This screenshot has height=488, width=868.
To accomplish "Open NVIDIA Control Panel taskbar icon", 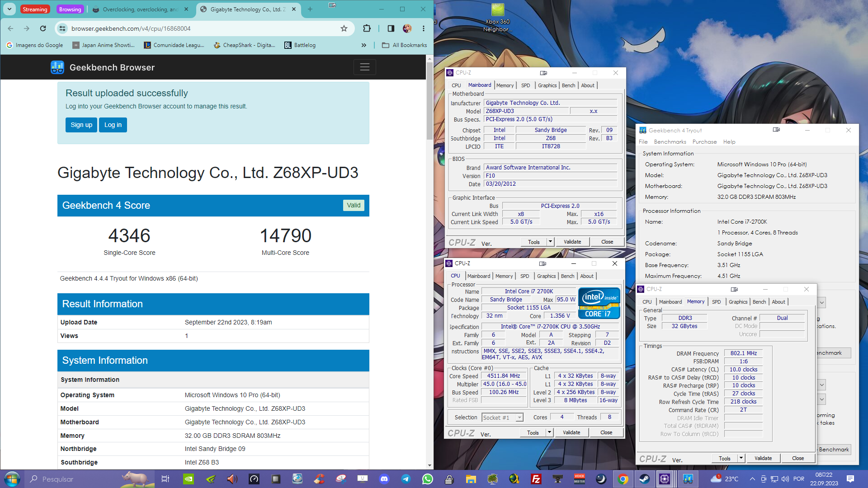I will [x=189, y=479].
